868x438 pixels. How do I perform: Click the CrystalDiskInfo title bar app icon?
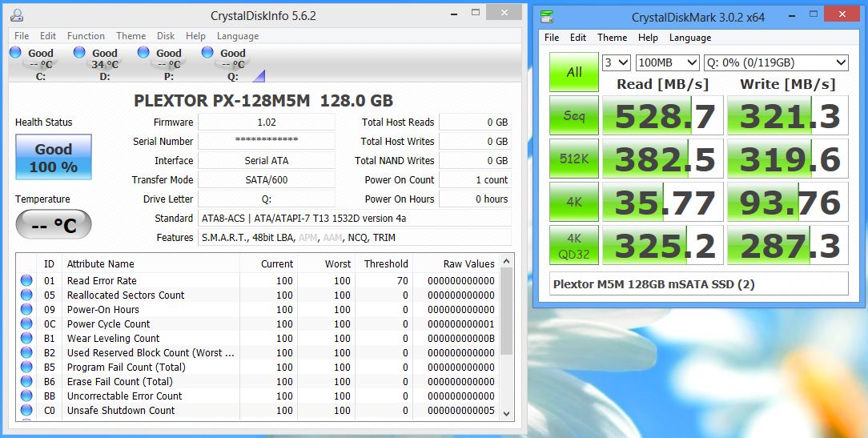17,15
